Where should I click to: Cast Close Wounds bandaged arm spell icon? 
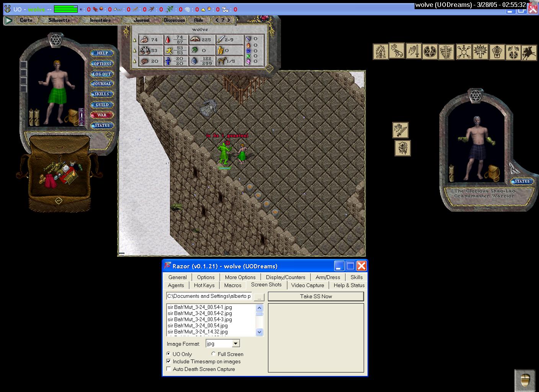(397, 51)
